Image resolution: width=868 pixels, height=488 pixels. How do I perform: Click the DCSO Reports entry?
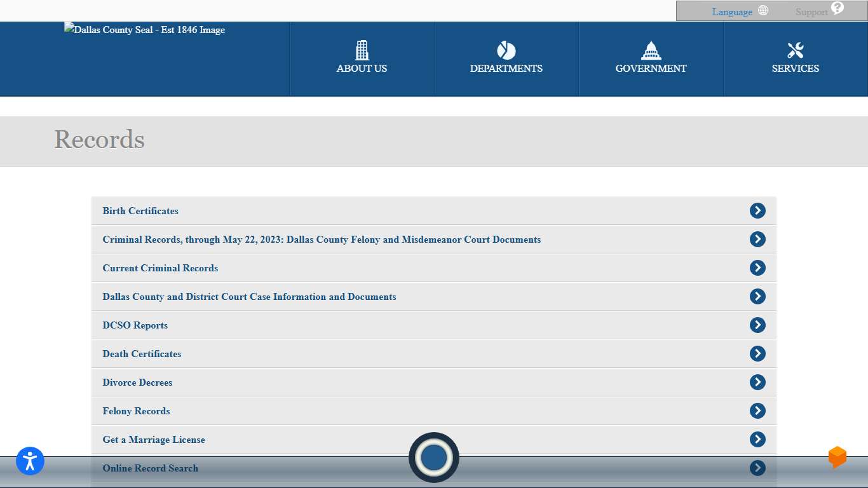[135, 325]
